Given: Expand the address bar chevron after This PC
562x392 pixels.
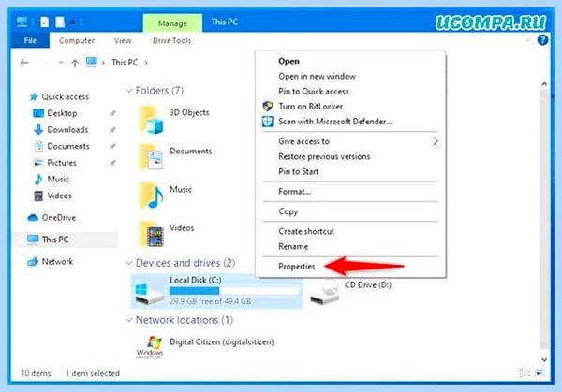Looking at the screenshot, I should 146,63.
